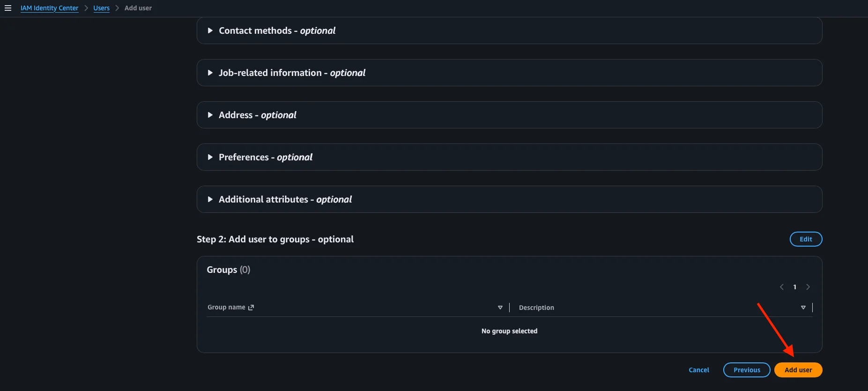The image size is (868, 391).
Task: Go back with Previous button
Action: coord(747,370)
